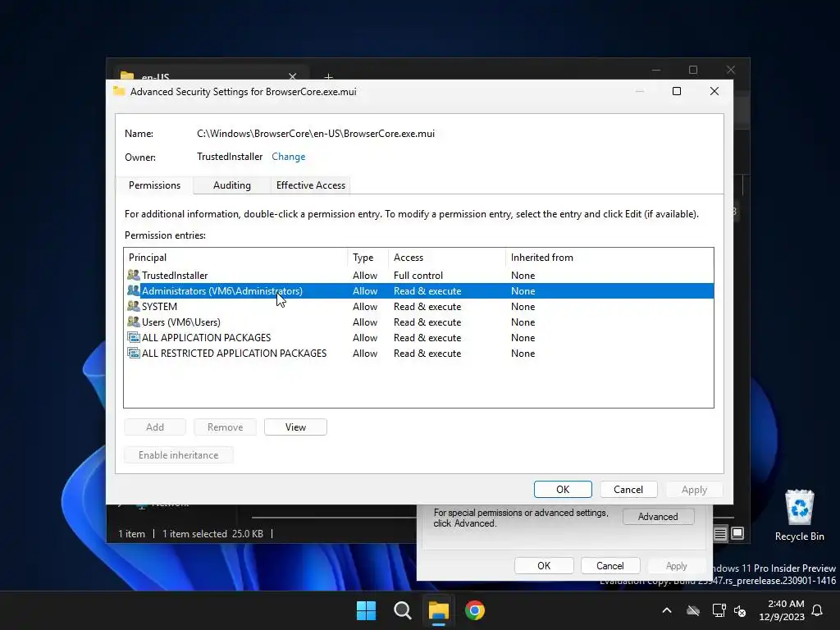Switch Explorer to large thumbnails view

point(737,533)
